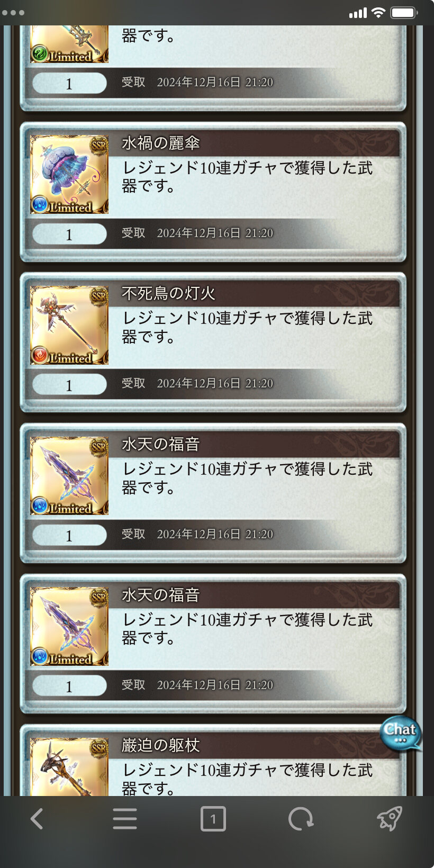The width and height of the screenshot is (434, 868).
Task: Tap the 受取 timestamp row under 水禍の麗傘
Action: pyautogui.click(x=197, y=233)
